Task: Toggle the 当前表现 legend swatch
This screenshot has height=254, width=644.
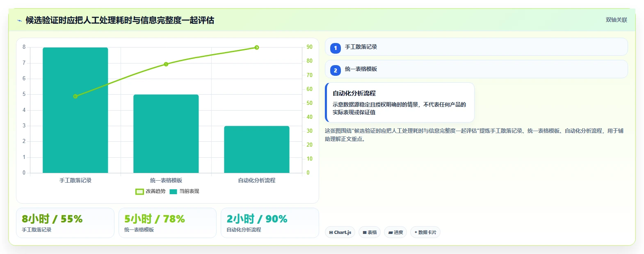Action: (x=173, y=191)
